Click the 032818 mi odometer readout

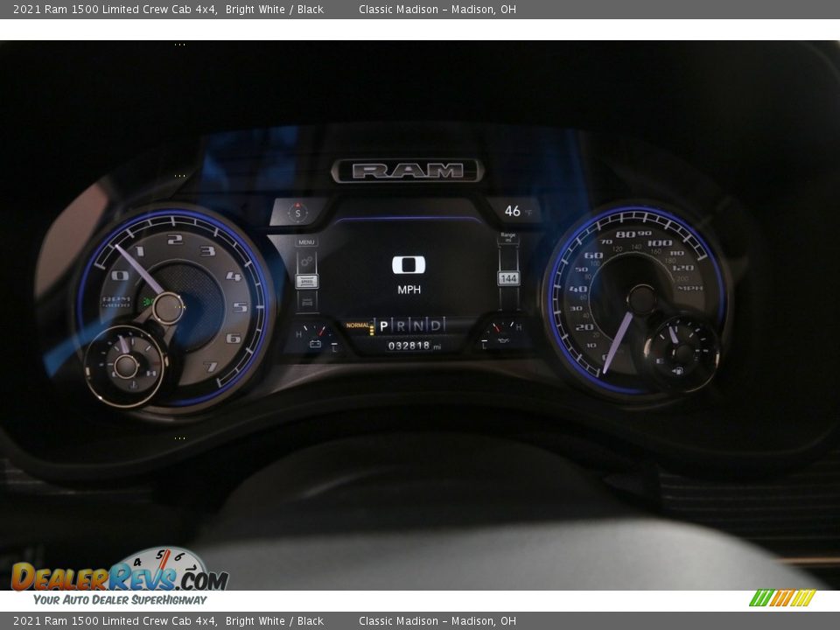(x=410, y=345)
